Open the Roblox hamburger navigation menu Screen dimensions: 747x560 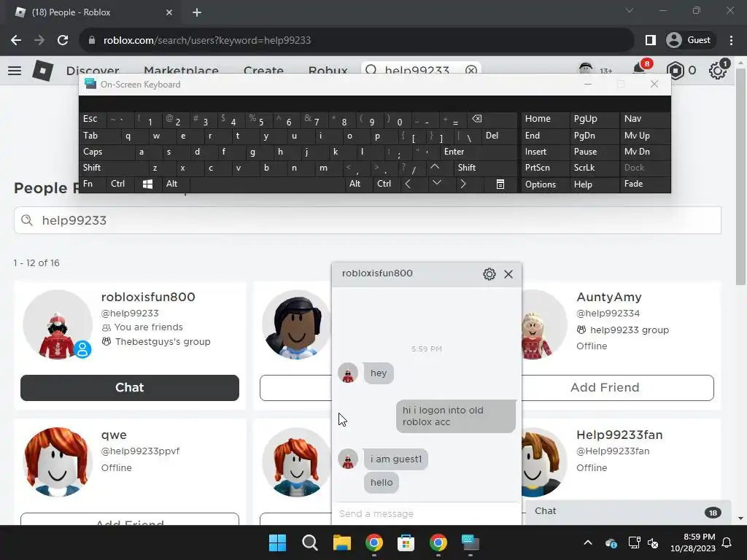click(15, 71)
